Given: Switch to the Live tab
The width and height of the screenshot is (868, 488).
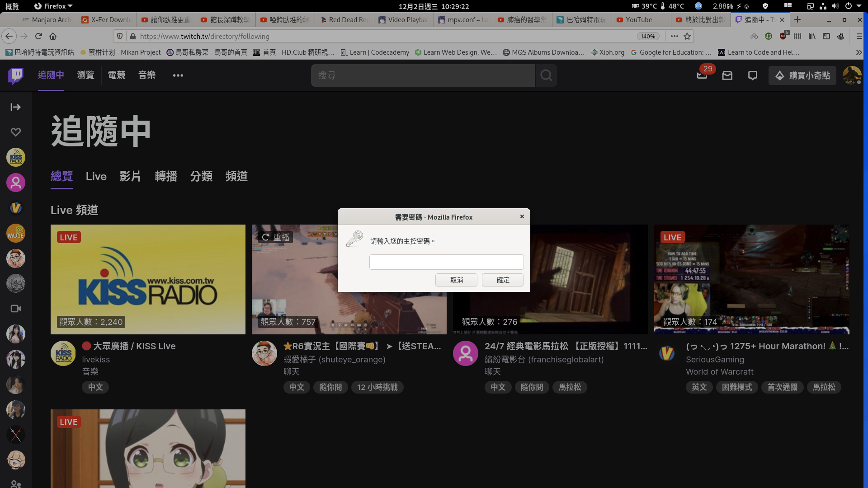Looking at the screenshot, I should (x=96, y=177).
